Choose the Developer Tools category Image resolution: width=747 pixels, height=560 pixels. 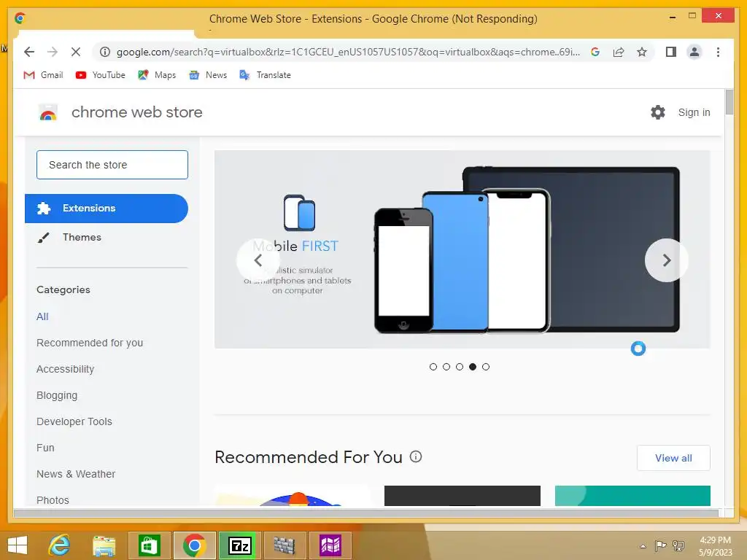[74, 421]
